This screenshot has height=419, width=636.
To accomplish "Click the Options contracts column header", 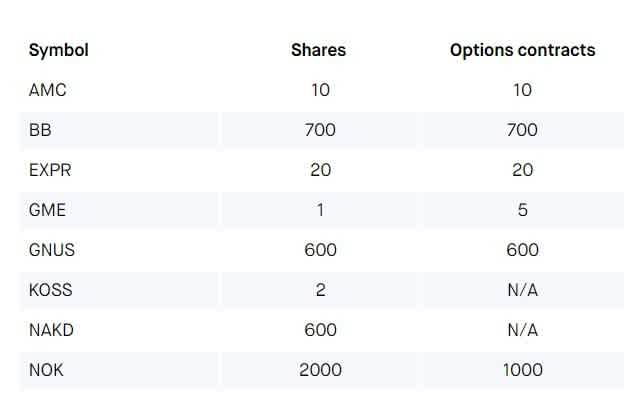I will pos(522,50).
